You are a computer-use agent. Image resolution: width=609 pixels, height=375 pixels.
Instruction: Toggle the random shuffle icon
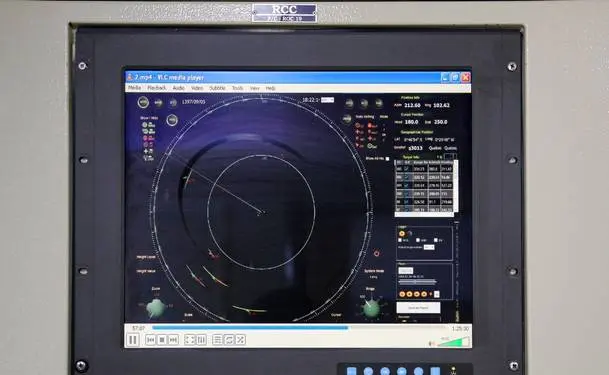click(240, 340)
